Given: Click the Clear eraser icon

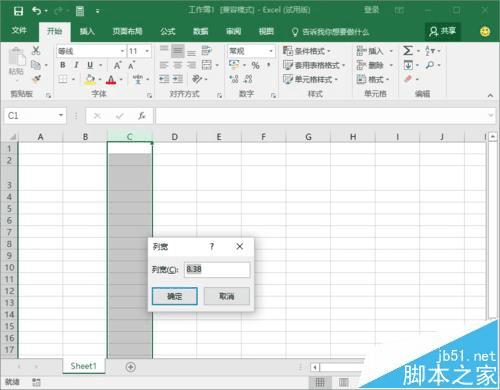Looking at the screenshot, I should click(408, 79).
